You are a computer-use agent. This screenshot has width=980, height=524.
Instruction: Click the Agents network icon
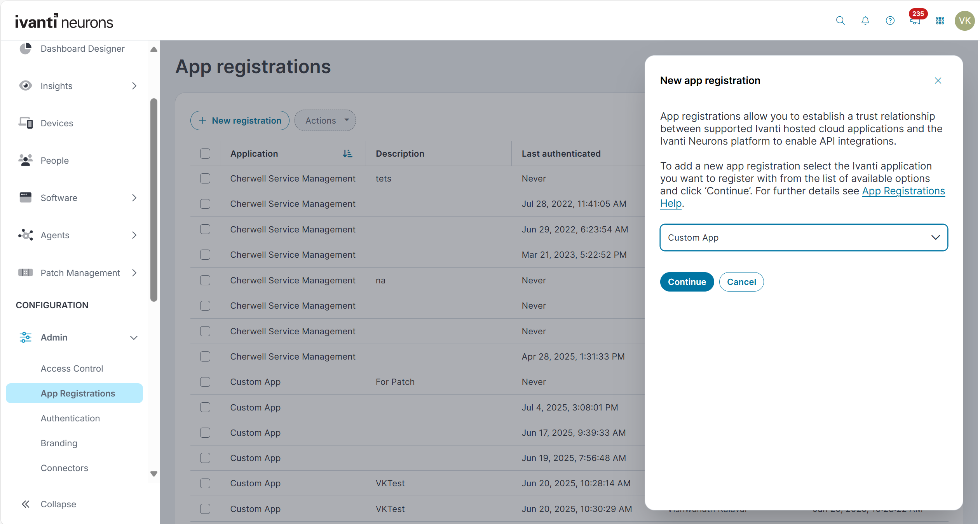pyautogui.click(x=26, y=235)
